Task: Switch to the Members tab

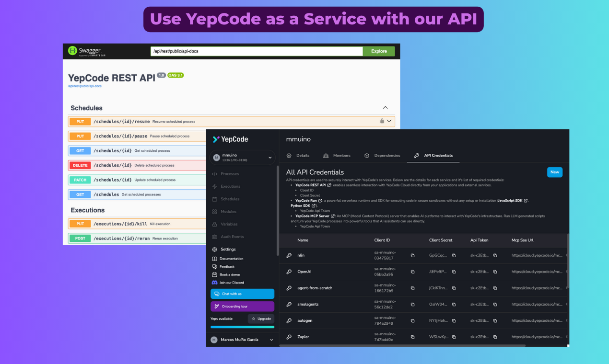Action: 337,155
